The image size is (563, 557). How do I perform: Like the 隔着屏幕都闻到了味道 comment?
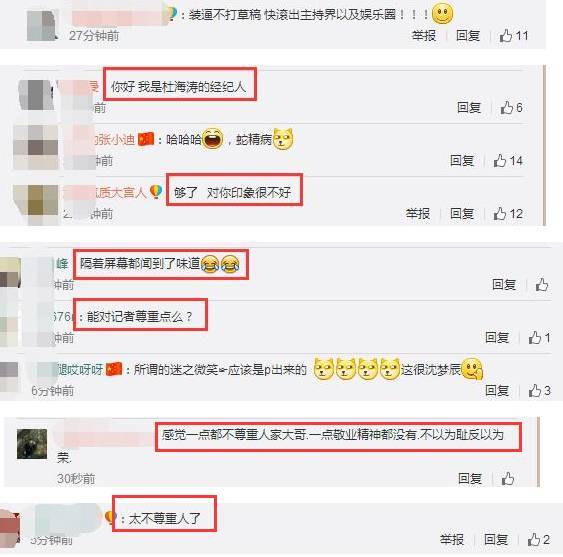542,284
